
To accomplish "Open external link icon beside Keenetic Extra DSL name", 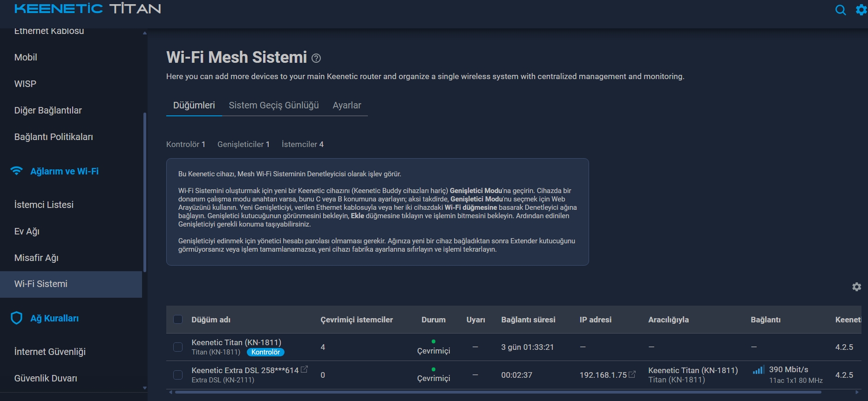I will pos(304,369).
